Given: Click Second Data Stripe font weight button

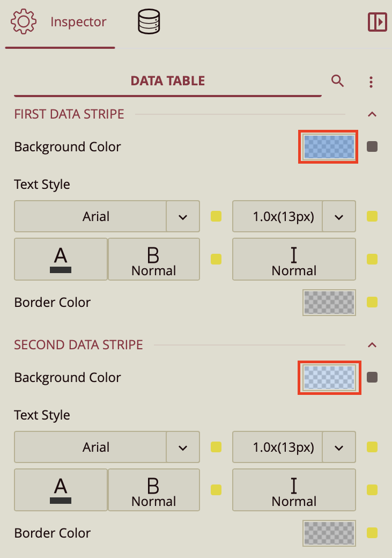Looking at the screenshot, I should [154, 490].
